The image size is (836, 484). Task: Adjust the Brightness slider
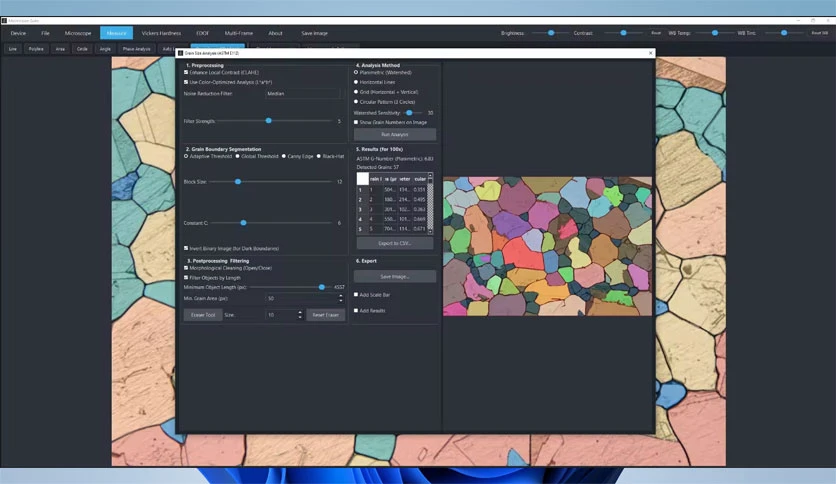click(x=550, y=33)
